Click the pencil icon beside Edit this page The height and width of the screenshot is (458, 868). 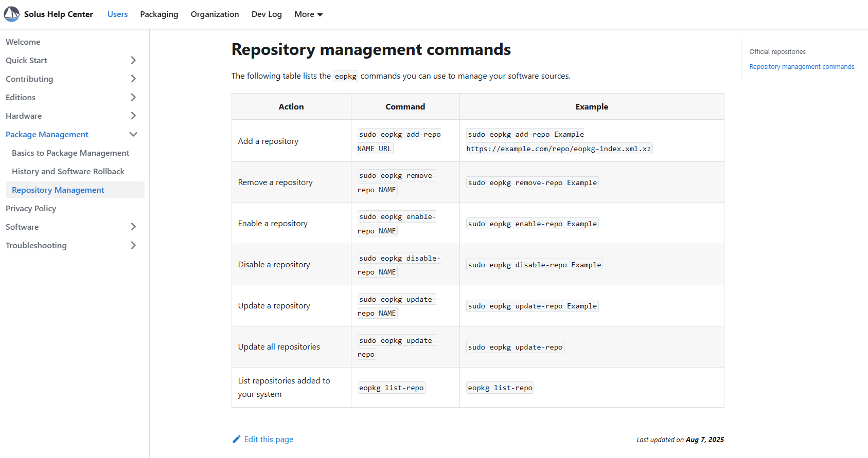click(x=236, y=439)
